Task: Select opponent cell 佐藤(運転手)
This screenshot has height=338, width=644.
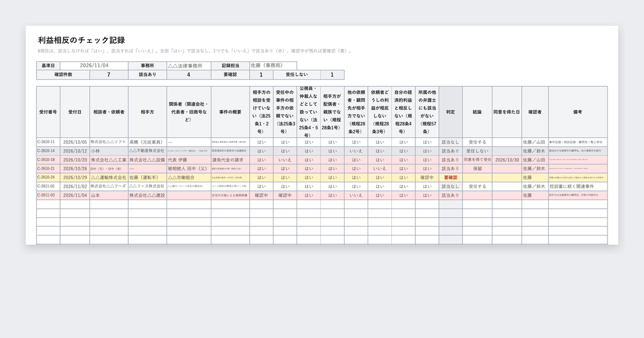Action: [148, 178]
